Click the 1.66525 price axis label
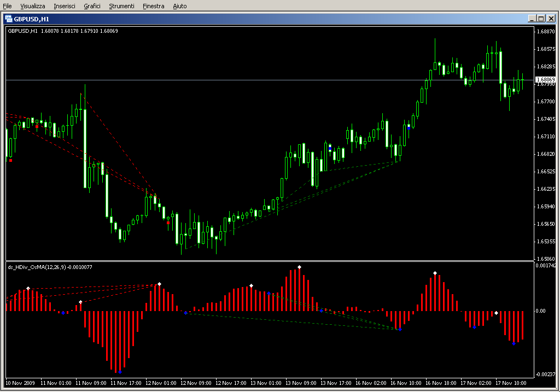Screen dimensions: 560x392 546,171
